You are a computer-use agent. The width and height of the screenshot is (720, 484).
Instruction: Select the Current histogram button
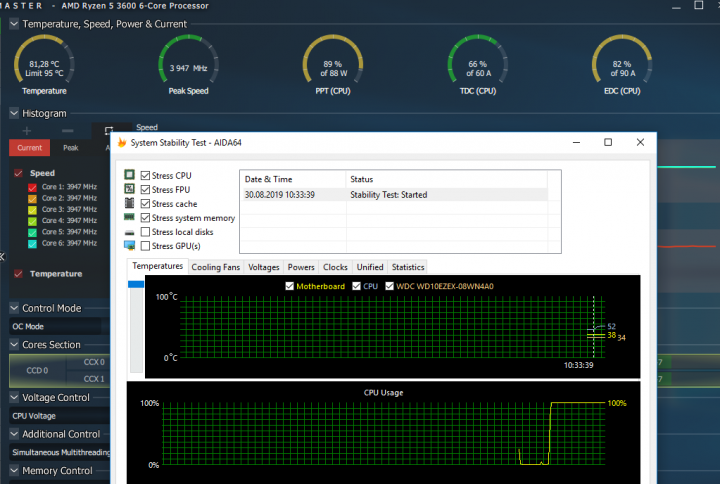click(29, 148)
